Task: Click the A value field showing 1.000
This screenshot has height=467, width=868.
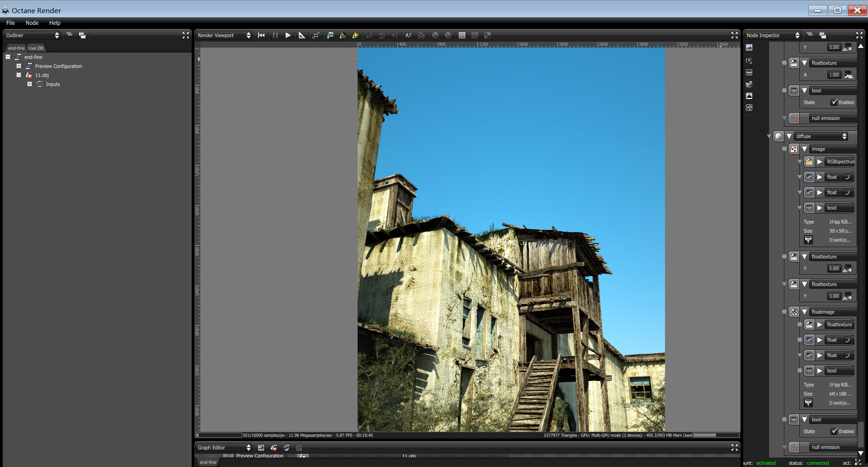Action: [x=834, y=75]
